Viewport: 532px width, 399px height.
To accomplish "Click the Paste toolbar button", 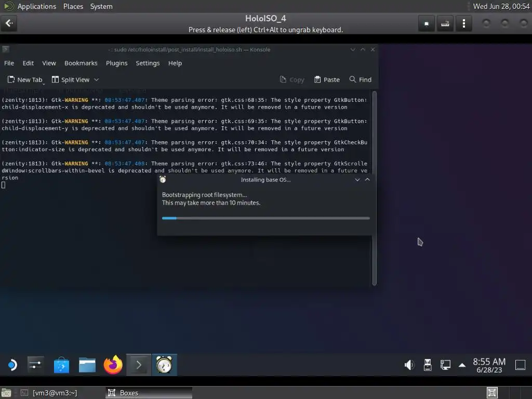I will coord(327,79).
